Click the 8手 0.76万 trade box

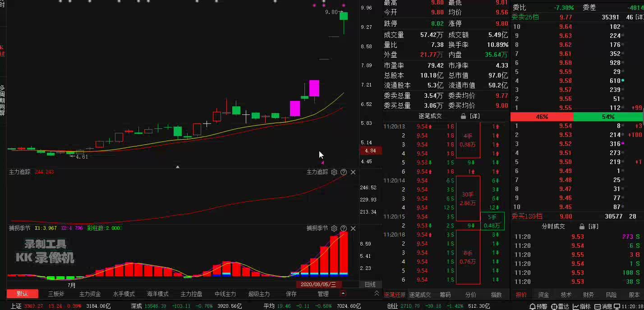[468, 257]
